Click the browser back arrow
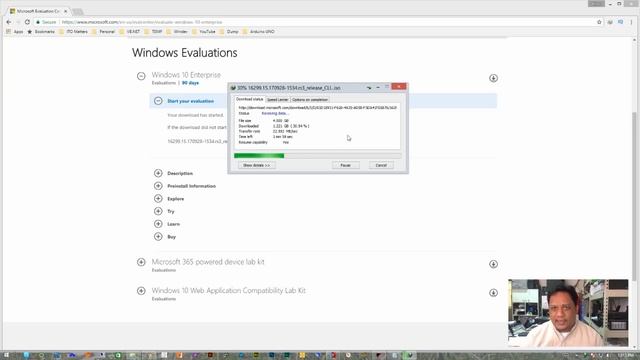 (9, 22)
